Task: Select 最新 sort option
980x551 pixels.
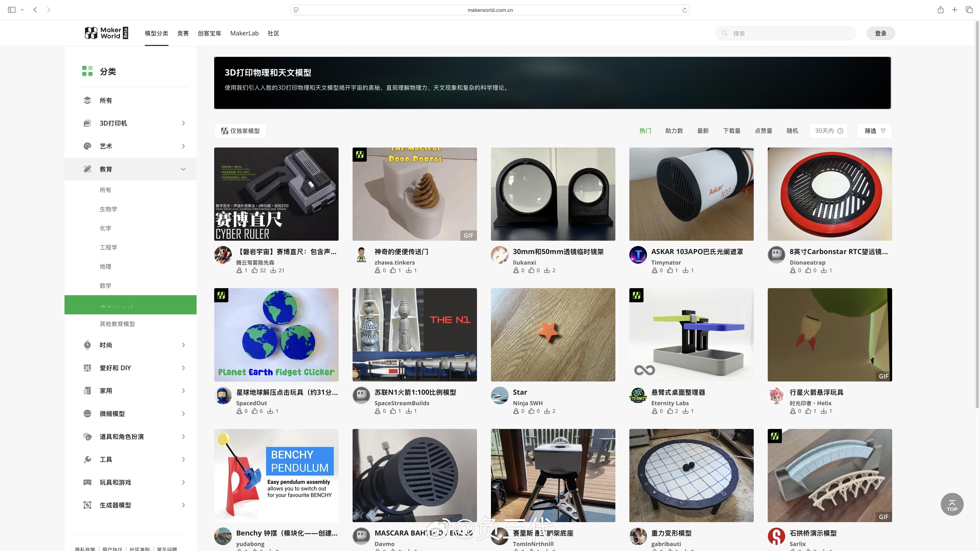Action: pyautogui.click(x=703, y=131)
